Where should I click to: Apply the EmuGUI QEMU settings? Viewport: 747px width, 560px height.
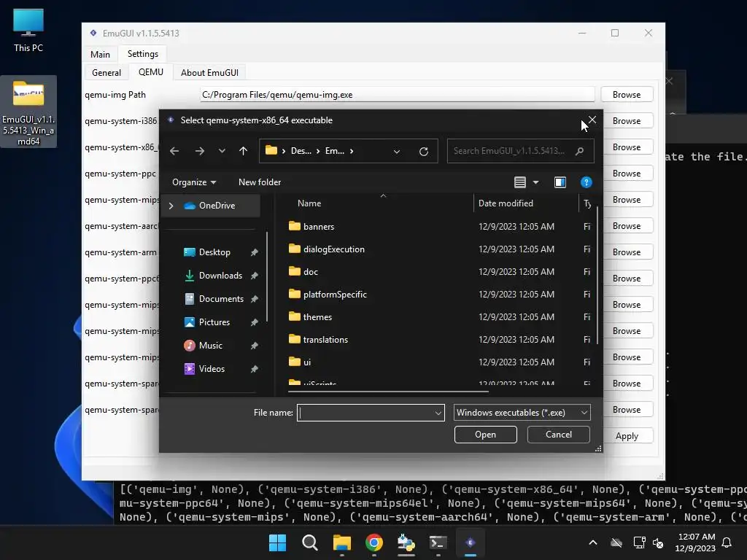(627, 436)
